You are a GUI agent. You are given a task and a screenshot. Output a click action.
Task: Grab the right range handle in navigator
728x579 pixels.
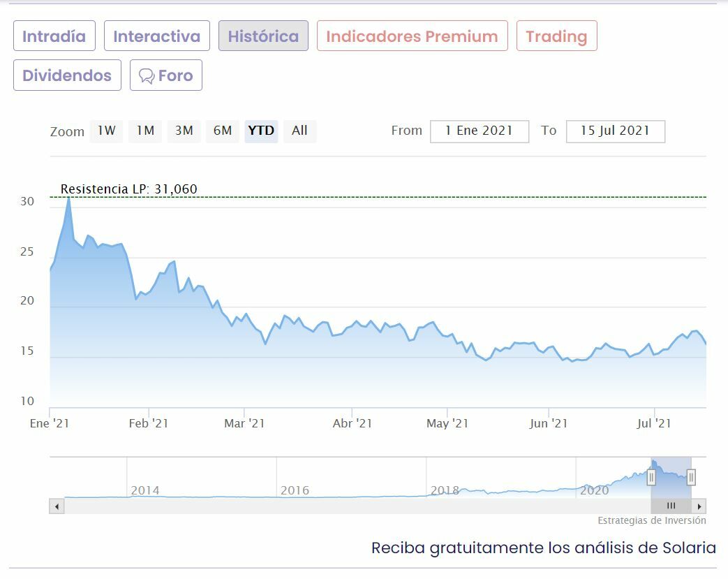coord(691,477)
